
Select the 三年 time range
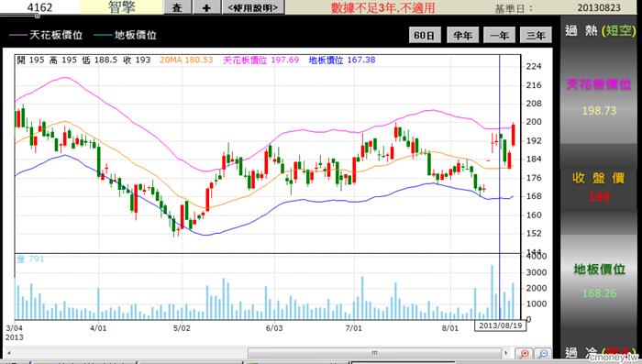(536, 35)
